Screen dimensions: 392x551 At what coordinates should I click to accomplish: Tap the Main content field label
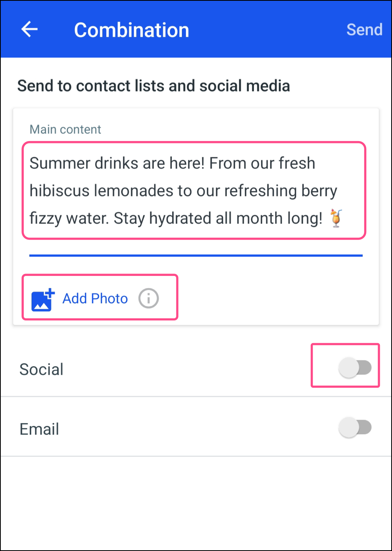[65, 129]
